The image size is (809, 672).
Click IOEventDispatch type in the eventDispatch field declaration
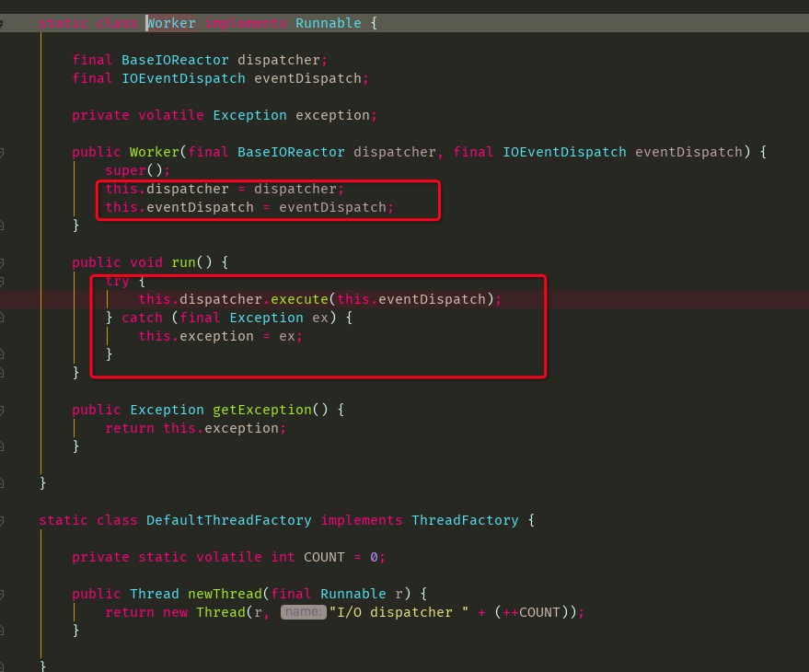(x=183, y=78)
